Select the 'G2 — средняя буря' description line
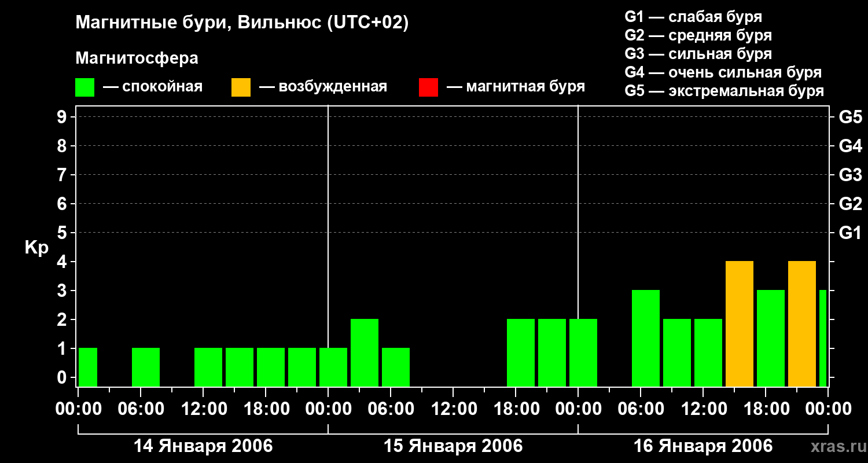Viewport: 868px width, 463px height. (x=698, y=35)
